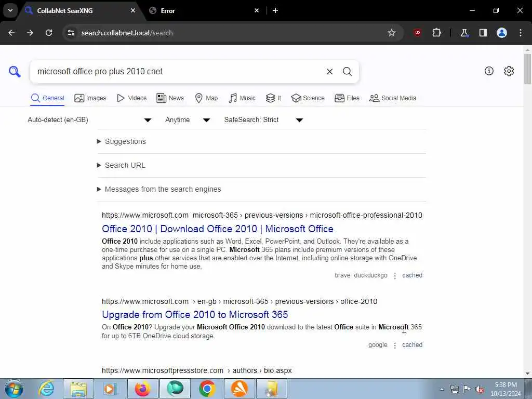Screen dimensions: 532x399
Task: Open Chrome icon in taskbar
Action: 207,389
